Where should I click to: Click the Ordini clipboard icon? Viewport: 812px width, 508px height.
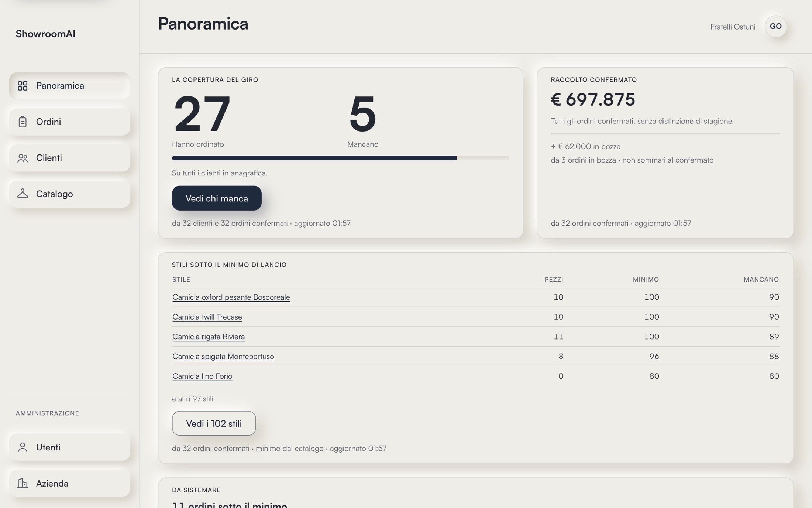23,122
